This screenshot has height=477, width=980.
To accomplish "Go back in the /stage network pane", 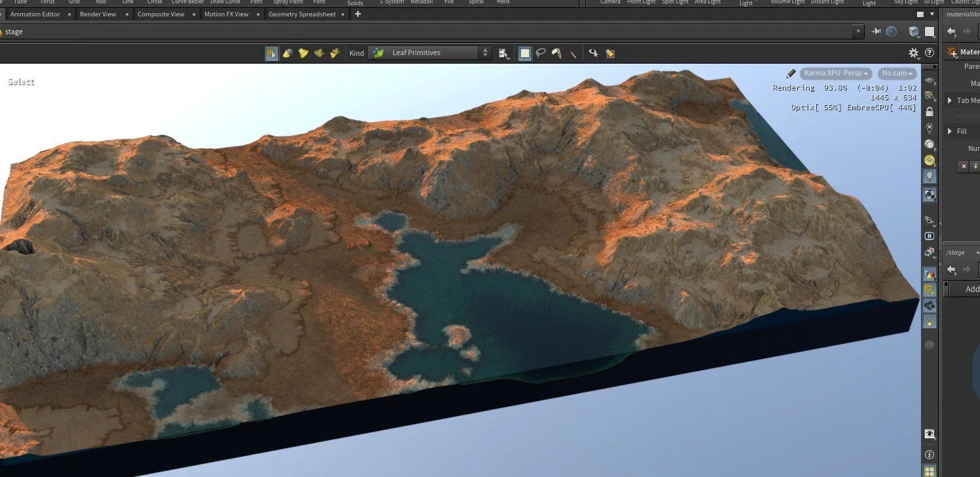I will 951,270.
